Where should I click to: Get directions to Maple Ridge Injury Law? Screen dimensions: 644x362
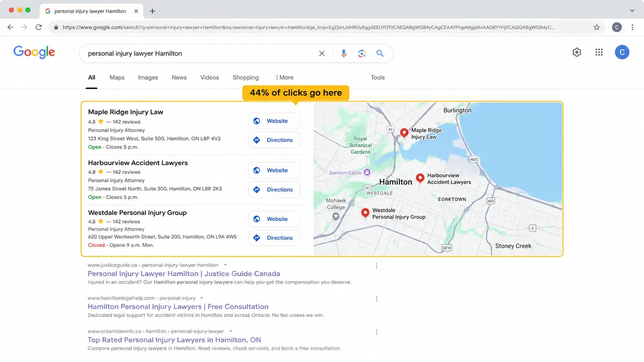point(274,140)
